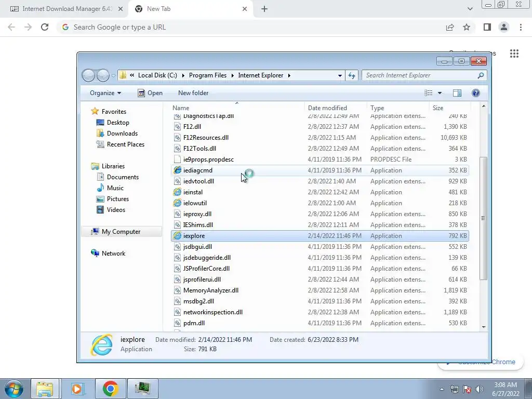Open recent pages dropdown next to nav buttons
532x399 pixels.
click(x=113, y=76)
